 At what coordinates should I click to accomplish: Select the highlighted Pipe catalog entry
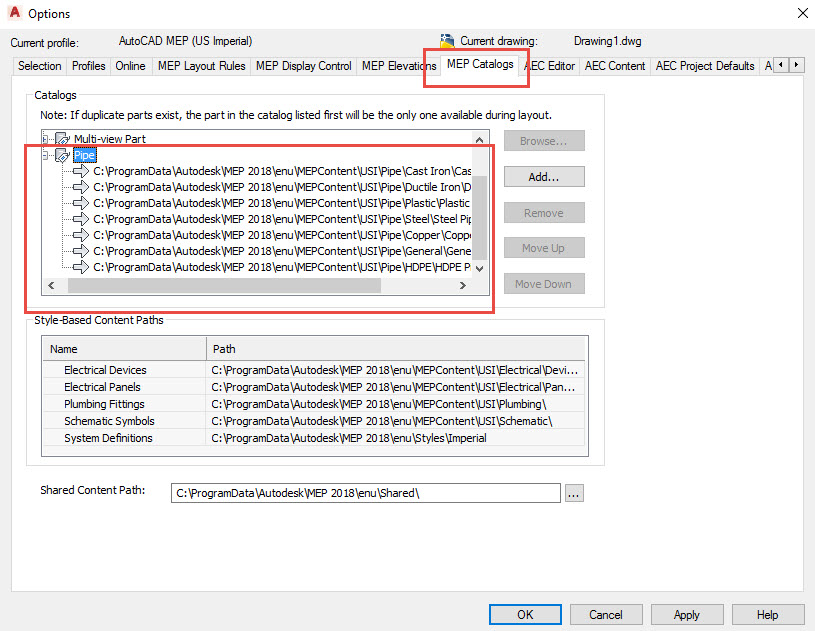(85, 155)
